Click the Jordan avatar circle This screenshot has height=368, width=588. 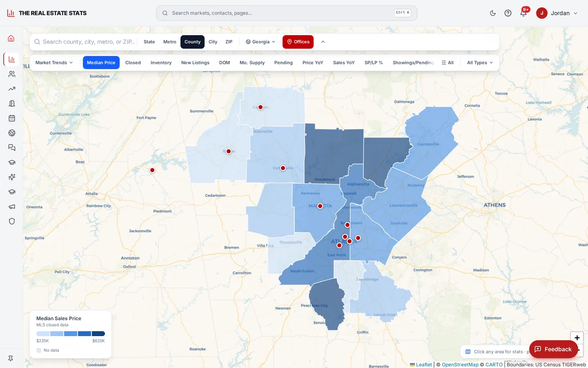pos(542,13)
